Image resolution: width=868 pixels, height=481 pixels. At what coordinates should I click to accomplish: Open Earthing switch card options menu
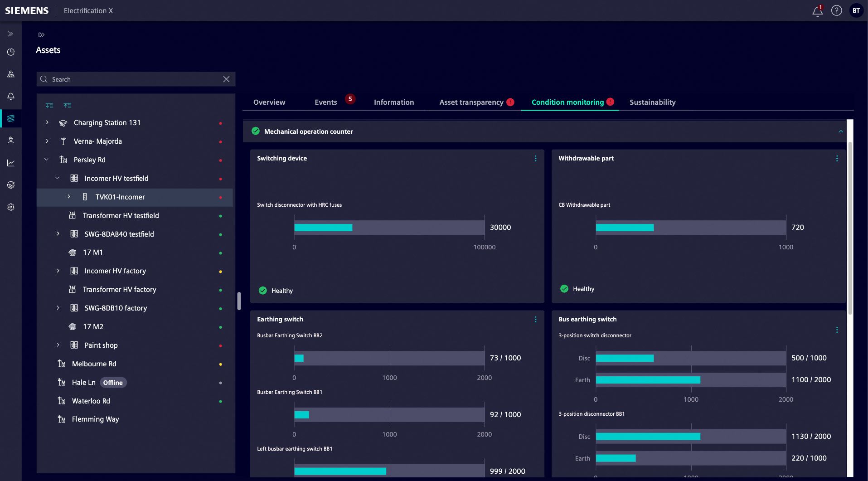coord(535,320)
